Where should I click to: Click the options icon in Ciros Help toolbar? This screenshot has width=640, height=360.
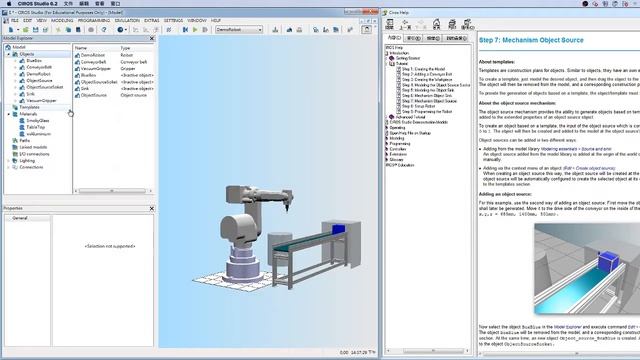tap(467, 24)
